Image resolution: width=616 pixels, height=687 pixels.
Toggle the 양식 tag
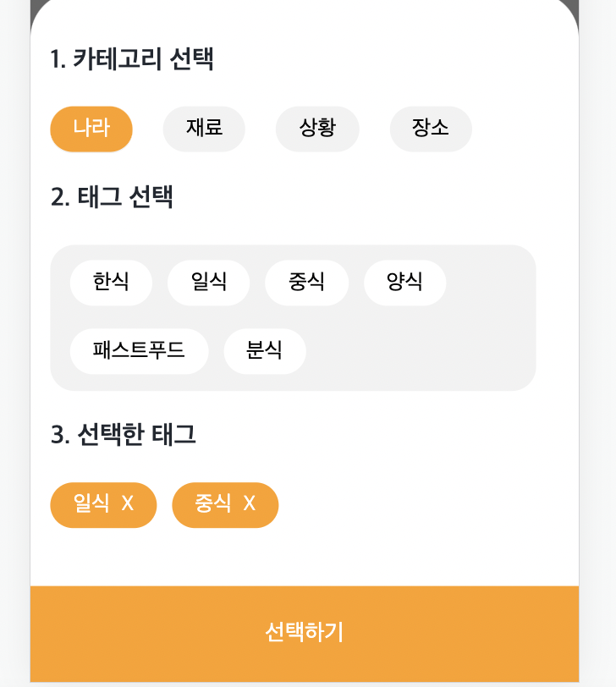point(404,283)
